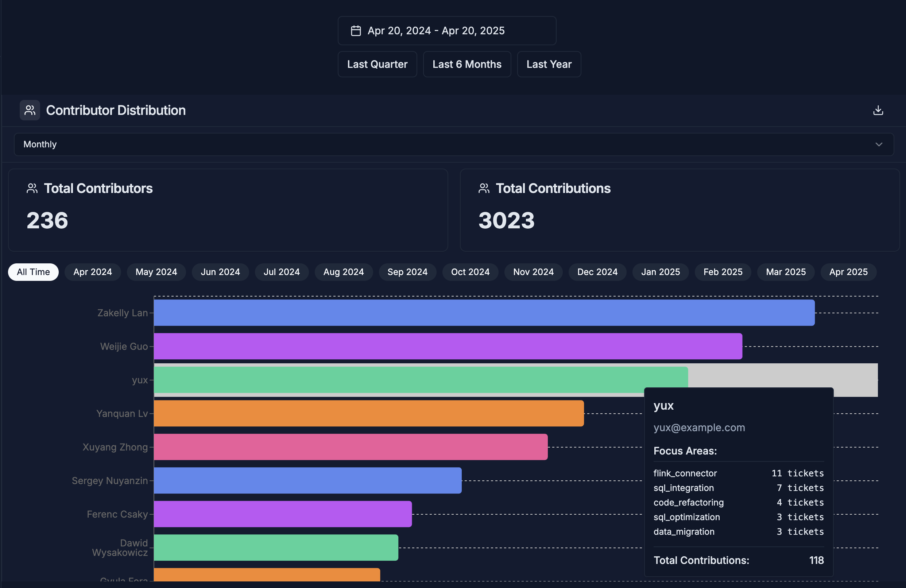Open the Monthly dropdown chevron
This screenshot has height=588, width=906.
point(879,144)
